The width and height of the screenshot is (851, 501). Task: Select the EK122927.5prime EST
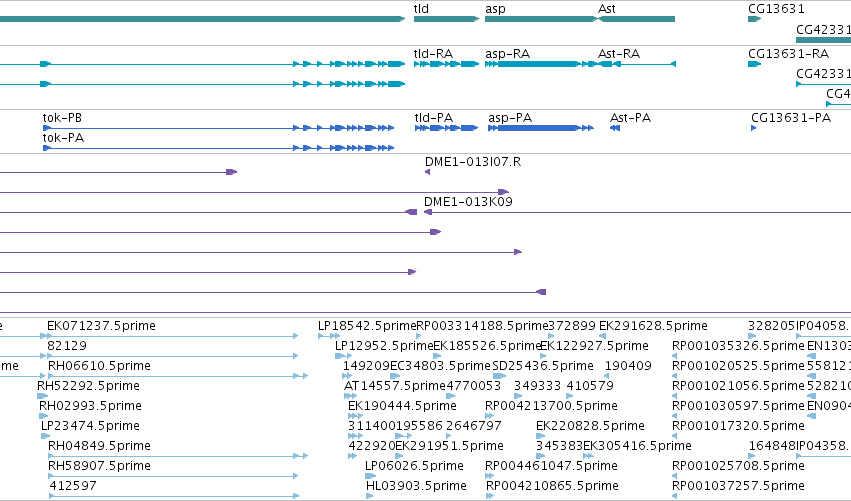(x=594, y=346)
